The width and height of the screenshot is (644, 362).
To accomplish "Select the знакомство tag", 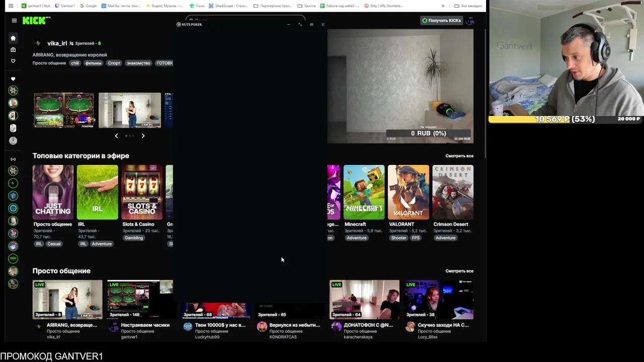I will tap(138, 63).
